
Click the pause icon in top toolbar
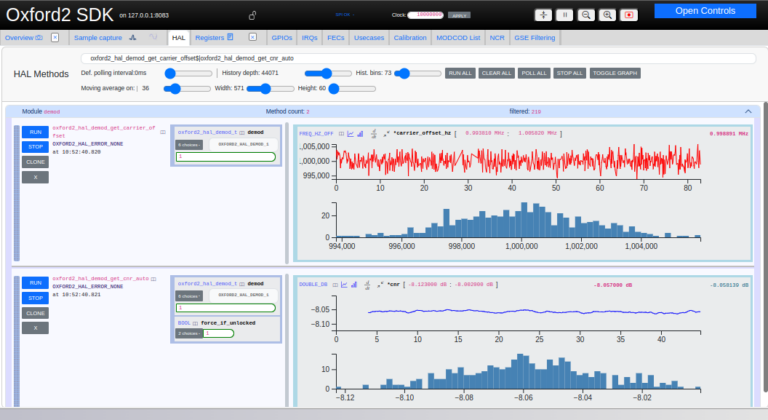click(564, 15)
